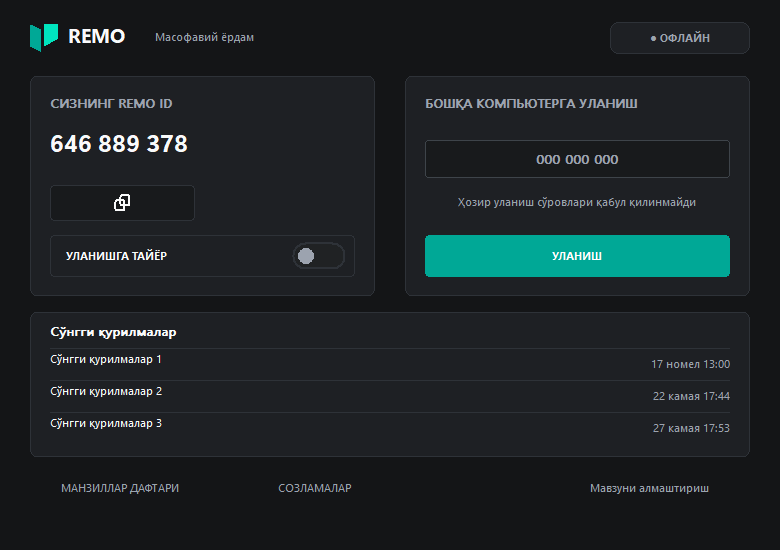Open СОЗЛАМАЛАР settings
Viewport: 780px width, 550px height.
tap(315, 488)
